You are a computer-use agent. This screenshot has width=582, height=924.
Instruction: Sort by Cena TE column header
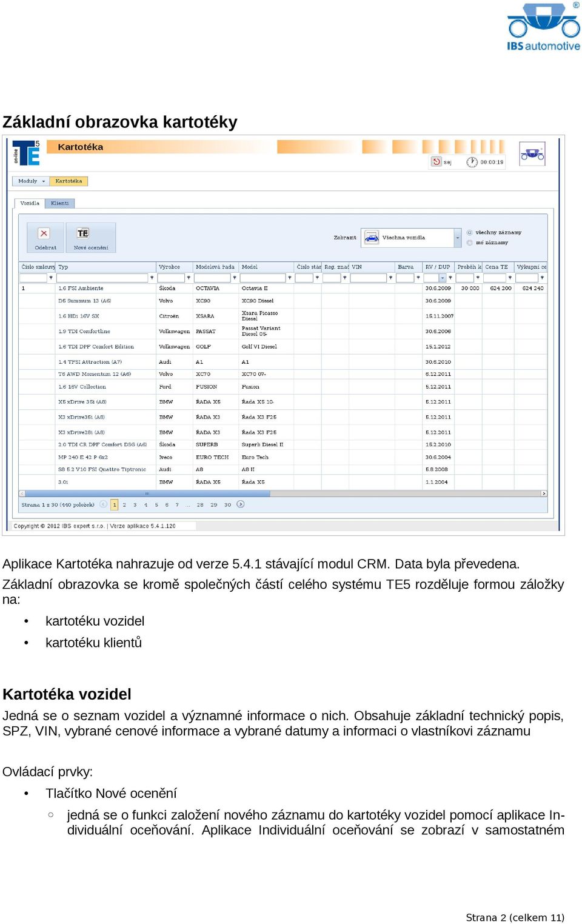coord(499,267)
